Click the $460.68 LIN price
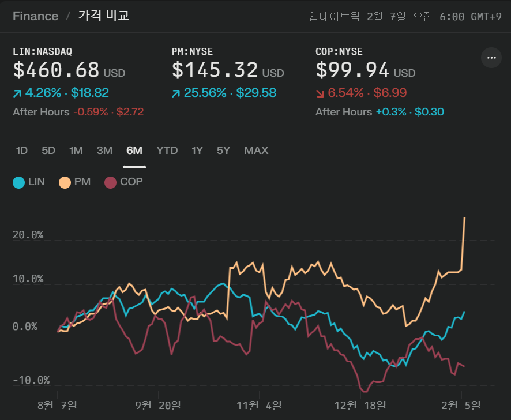 pyautogui.click(x=56, y=70)
